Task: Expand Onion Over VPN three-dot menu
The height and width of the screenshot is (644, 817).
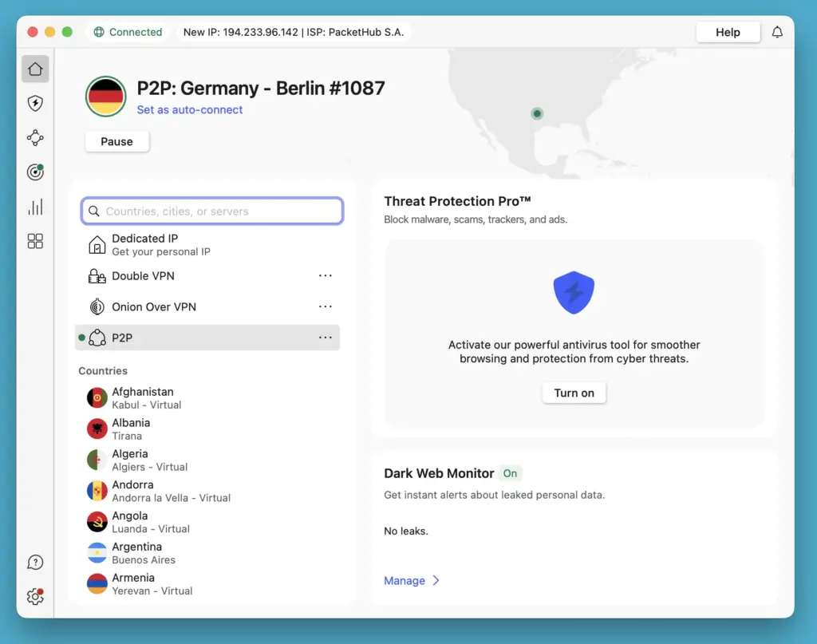Action: pos(325,306)
